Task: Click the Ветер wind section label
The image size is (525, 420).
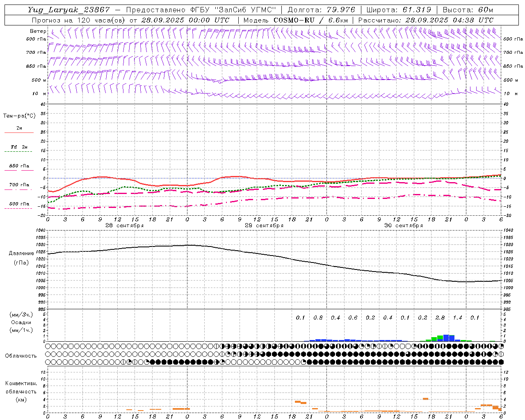Action: click(x=38, y=31)
